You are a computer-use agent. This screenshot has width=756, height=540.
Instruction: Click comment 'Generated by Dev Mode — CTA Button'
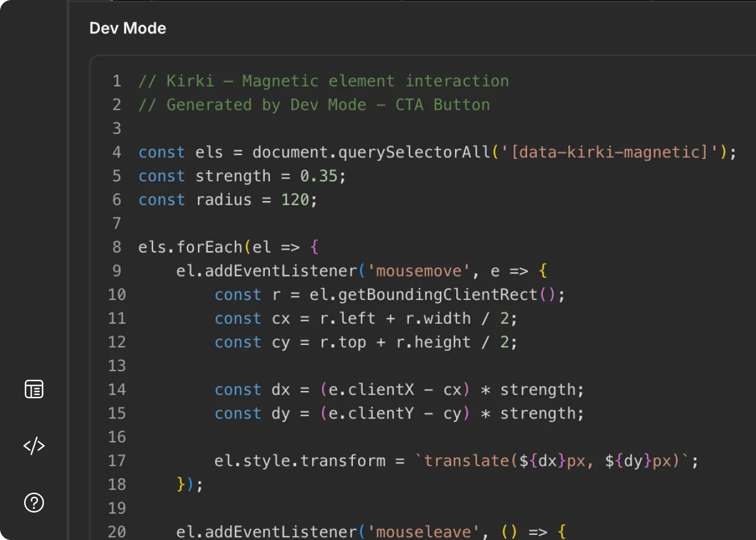pos(314,105)
